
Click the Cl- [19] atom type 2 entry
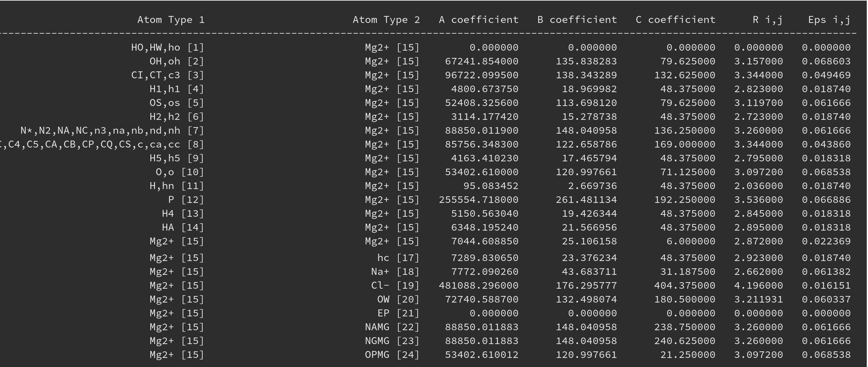pyautogui.click(x=395, y=286)
